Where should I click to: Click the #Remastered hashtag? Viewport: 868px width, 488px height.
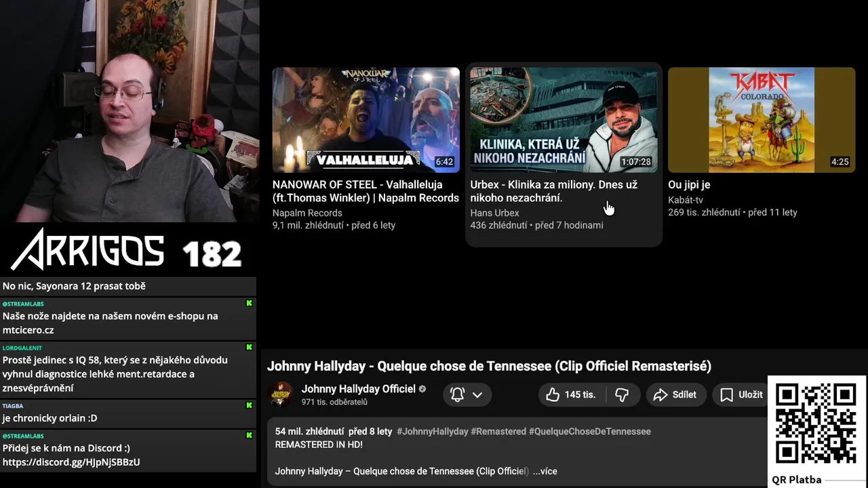pyautogui.click(x=498, y=431)
